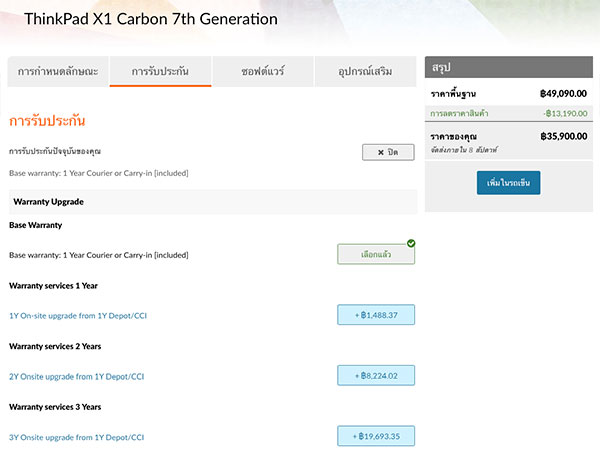Click the Warranty services 2 Years heading
The width and height of the screenshot is (600, 458).
pos(55,346)
